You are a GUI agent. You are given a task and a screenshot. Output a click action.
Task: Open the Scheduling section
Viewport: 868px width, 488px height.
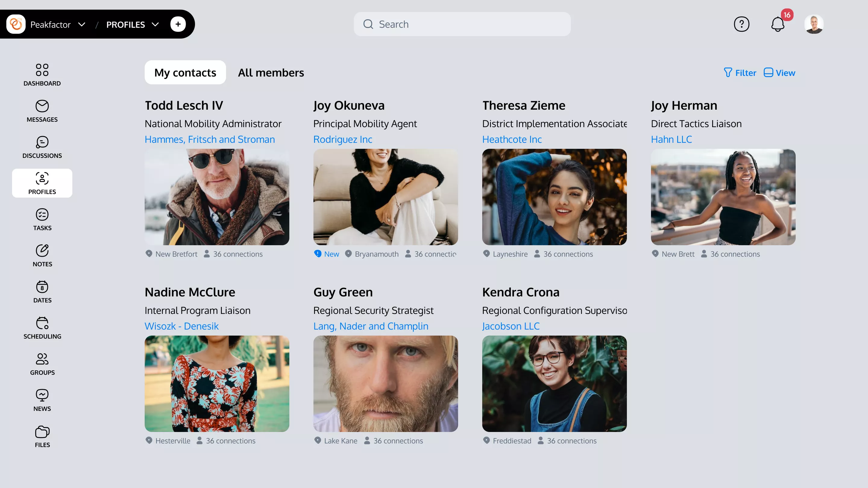pyautogui.click(x=42, y=327)
